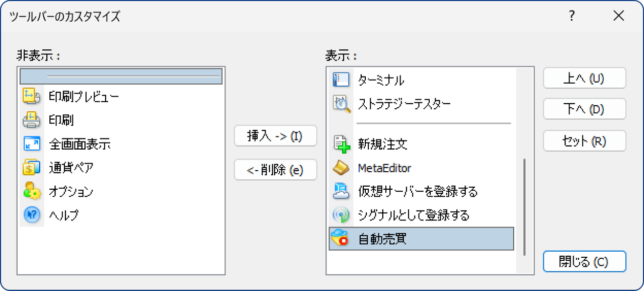Click the セット (R) reset button

[x=584, y=141]
